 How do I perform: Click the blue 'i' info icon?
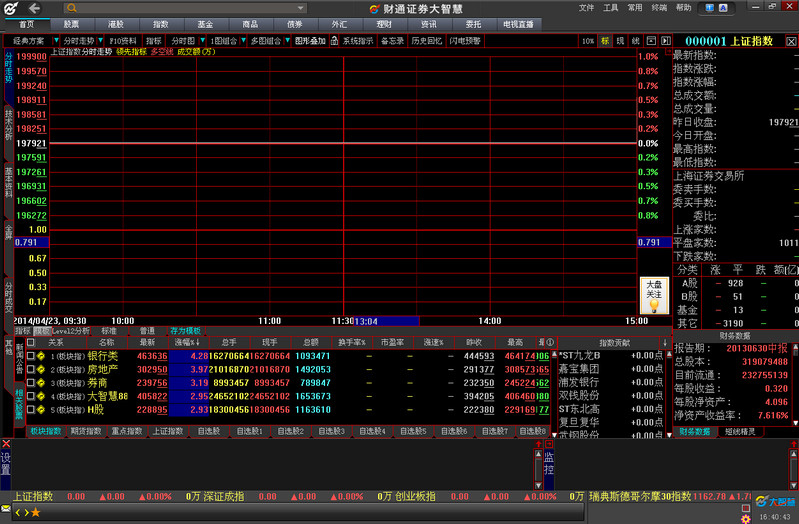(x=709, y=8)
